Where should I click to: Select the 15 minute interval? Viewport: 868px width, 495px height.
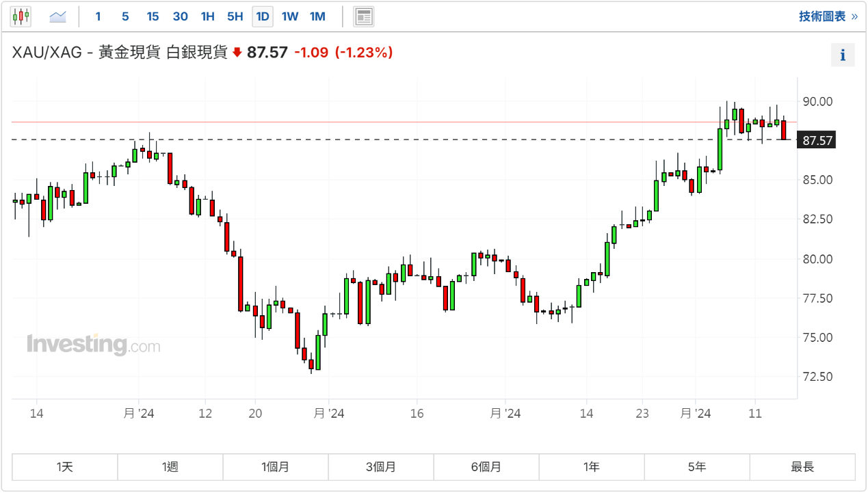(153, 16)
